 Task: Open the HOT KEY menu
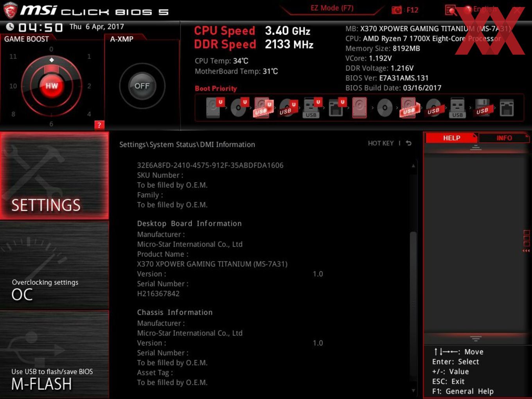click(x=381, y=143)
